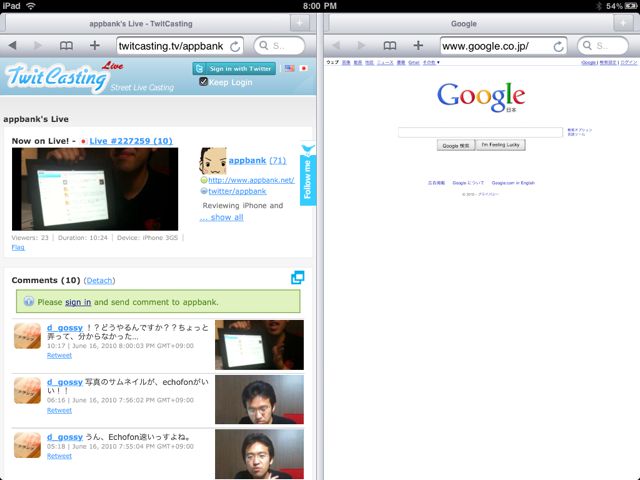
Task: Tap the Wi-Fi icon in status bar
Action: pos(31,6)
